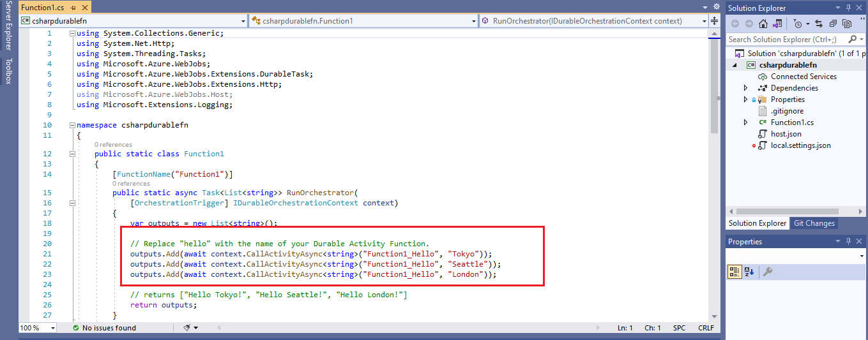This screenshot has width=868, height=340.
Task: Select Connected Services in Solution Explorer
Action: (x=803, y=77)
